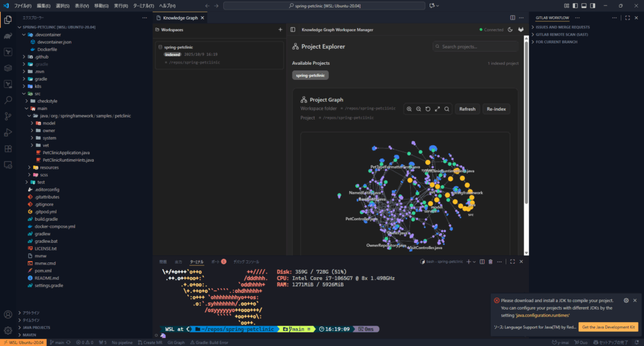Toggle the Knowledge Graph sidebar panel
The width and height of the screenshot is (644, 346).
coord(291,30)
